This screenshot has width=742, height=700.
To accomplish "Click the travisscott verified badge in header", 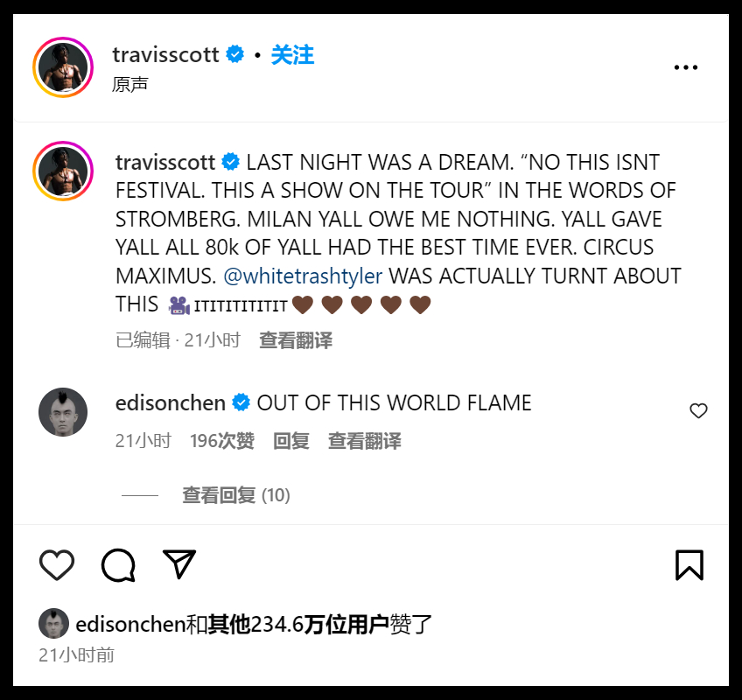I will 235,54.
